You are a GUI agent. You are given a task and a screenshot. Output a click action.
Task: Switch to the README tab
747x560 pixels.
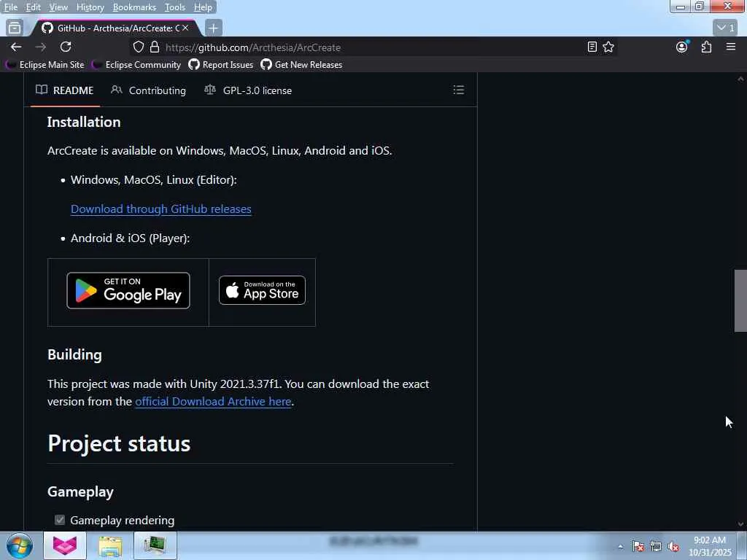65,90
